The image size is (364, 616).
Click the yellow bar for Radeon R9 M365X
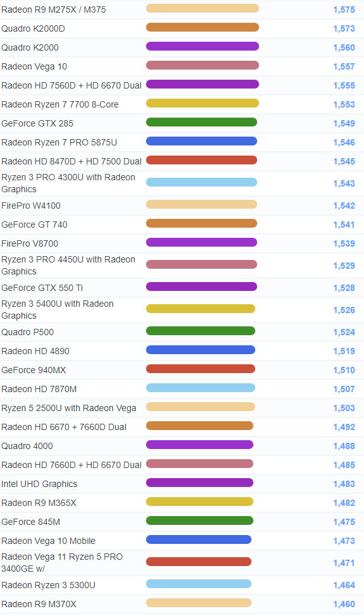point(200,502)
